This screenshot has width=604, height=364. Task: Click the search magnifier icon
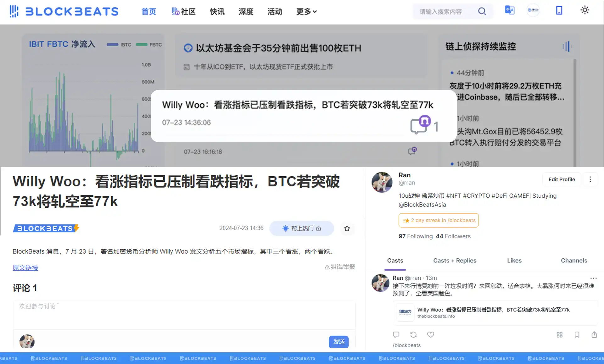tap(482, 11)
